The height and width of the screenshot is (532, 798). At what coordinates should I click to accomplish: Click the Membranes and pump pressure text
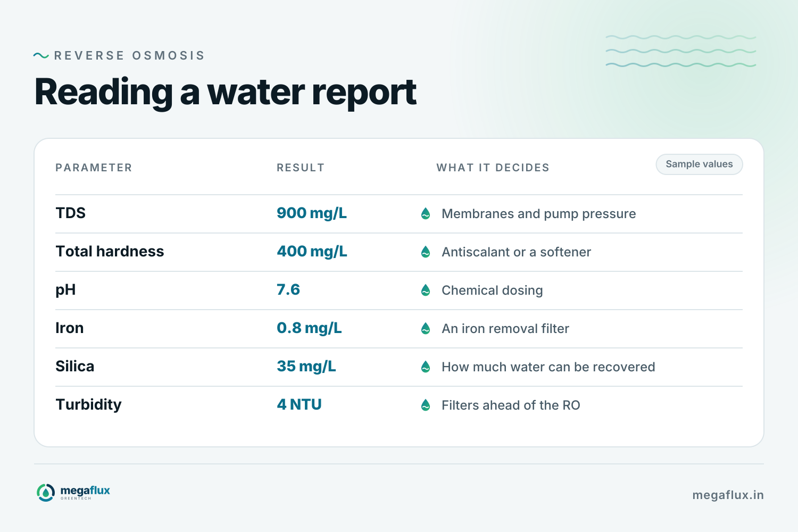(539, 214)
